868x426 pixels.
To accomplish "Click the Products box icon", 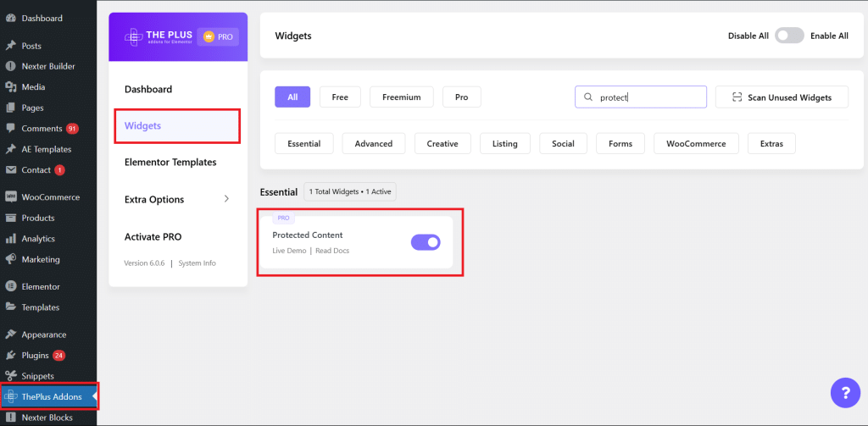I will pyautogui.click(x=10, y=218).
